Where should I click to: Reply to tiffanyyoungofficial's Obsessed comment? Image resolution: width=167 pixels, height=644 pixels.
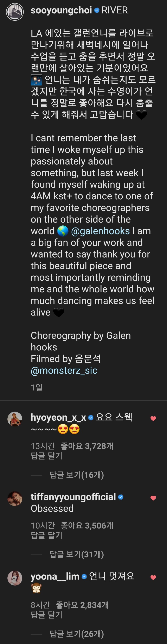(x=46, y=535)
